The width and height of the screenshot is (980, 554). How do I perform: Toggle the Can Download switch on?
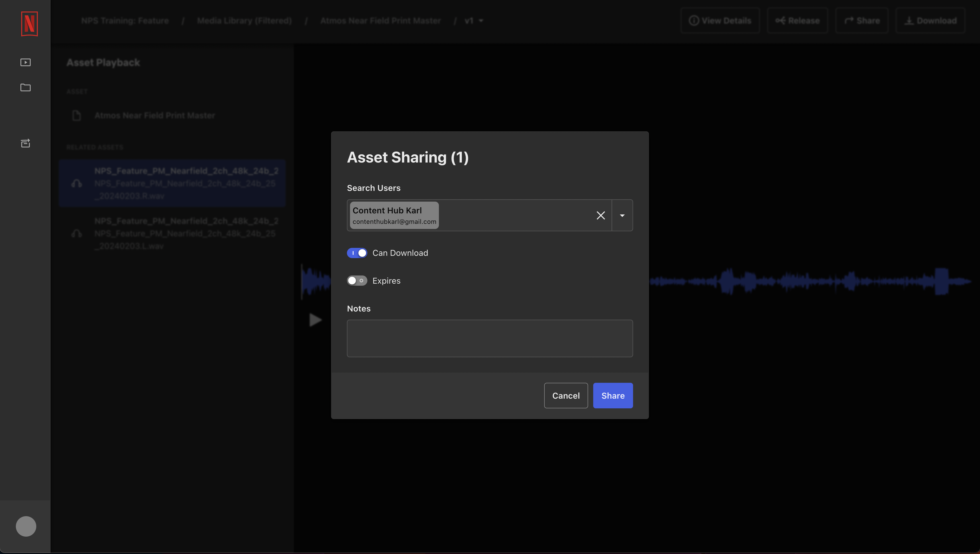tap(357, 253)
